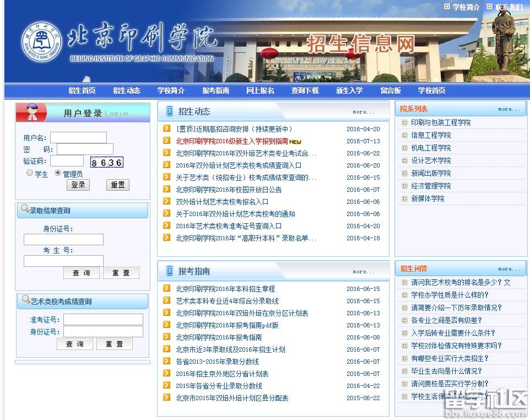Click the 用户名 input field
530x420 pixels.
[78, 137]
